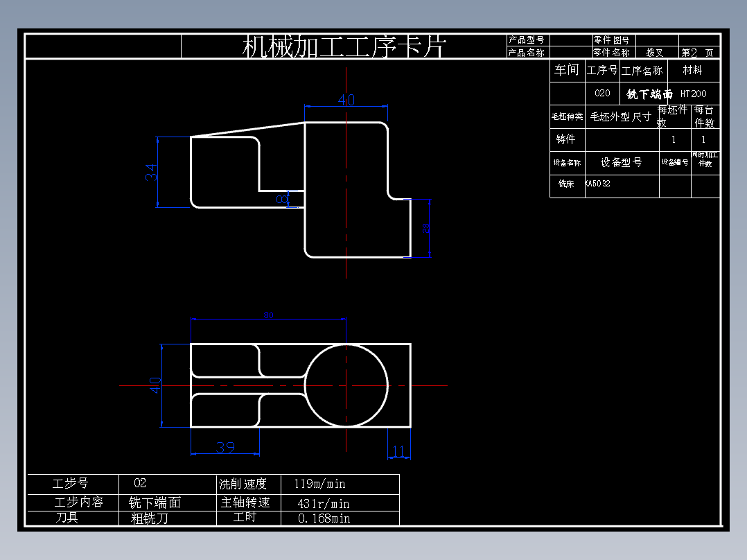The height and width of the screenshot is (560, 747).
Task: Select the 毛坯种类 cell
Action: tap(567, 116)
